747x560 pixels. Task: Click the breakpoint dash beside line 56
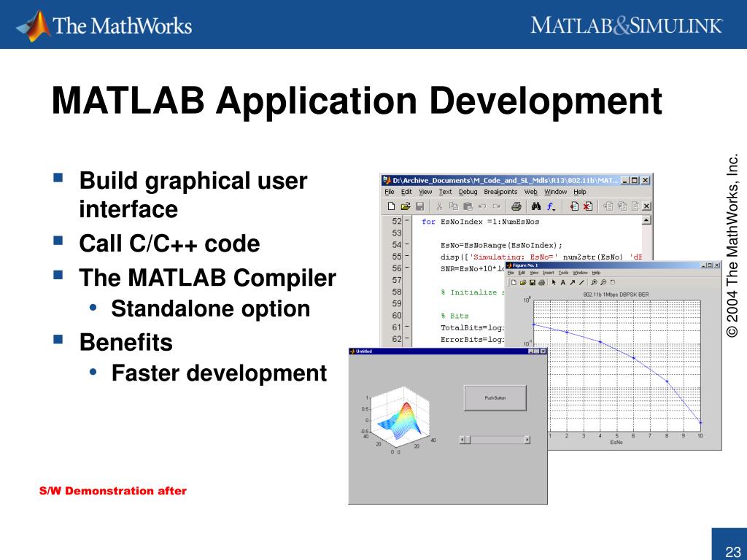tap(407, 268)
